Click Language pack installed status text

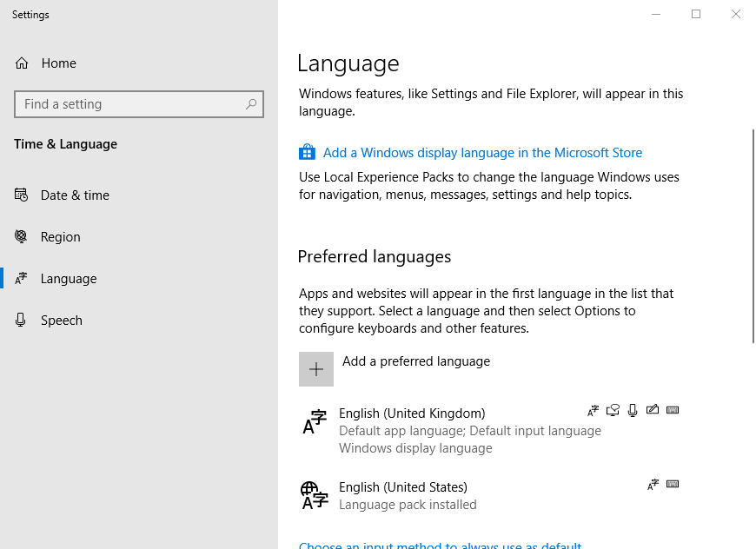[408, 505]
